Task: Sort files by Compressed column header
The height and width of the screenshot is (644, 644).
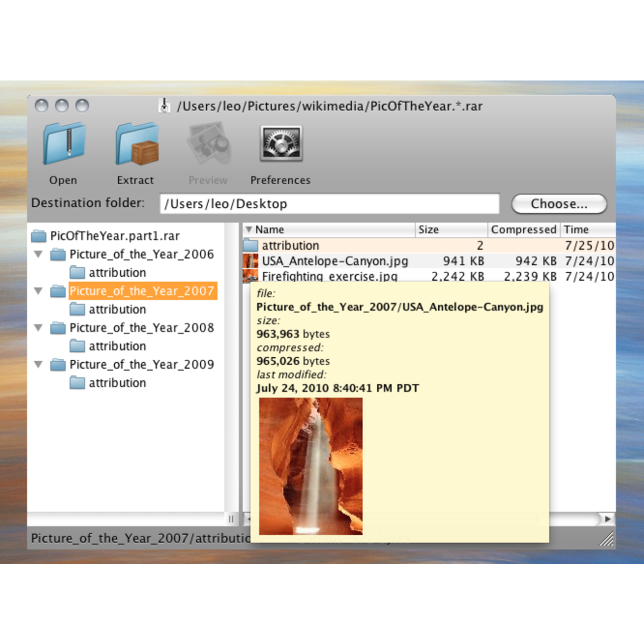Action: 523,229
